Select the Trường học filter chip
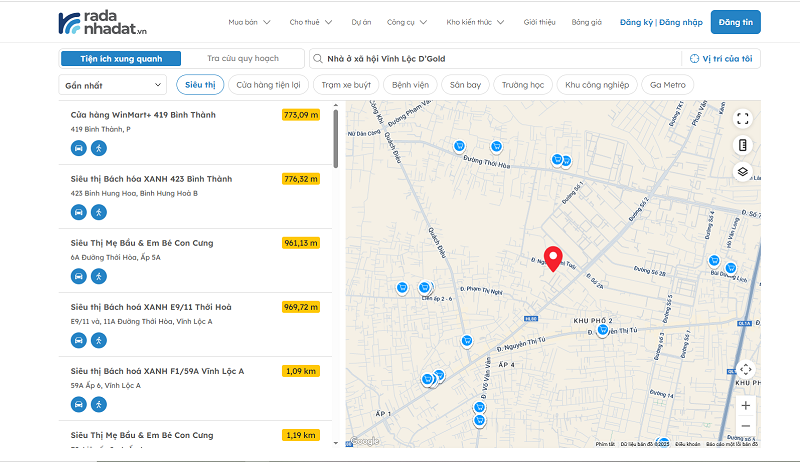 coord(523,85)
